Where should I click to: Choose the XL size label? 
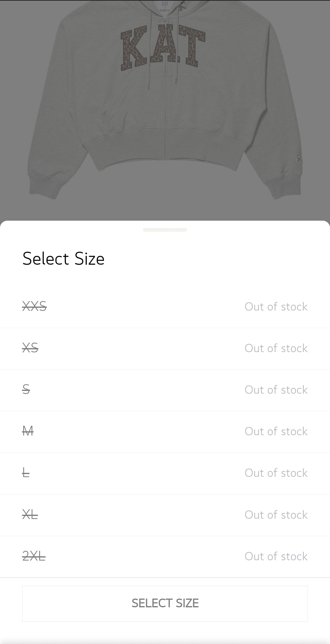tap(30, 514)
